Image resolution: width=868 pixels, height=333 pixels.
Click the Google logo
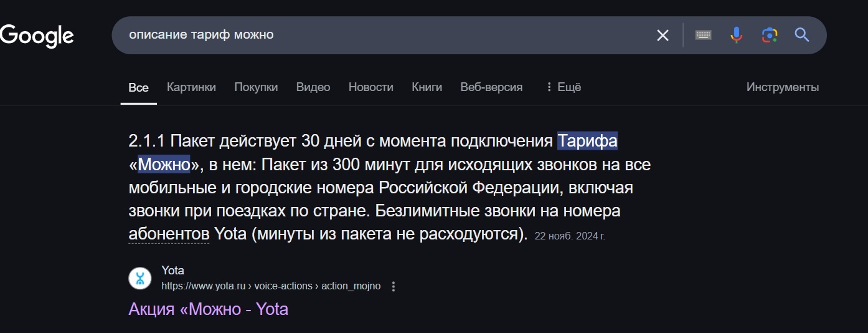coord(37,36)
